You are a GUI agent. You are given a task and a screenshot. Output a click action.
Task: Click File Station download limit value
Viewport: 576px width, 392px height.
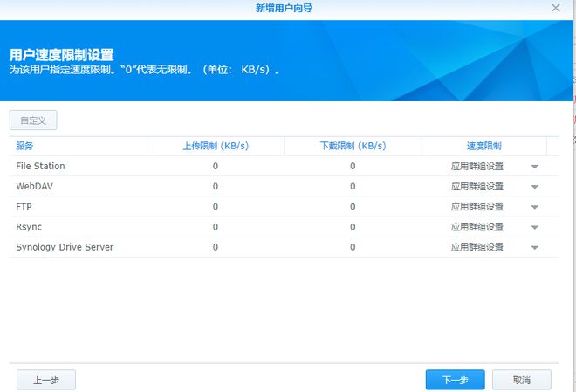point(353,166)
